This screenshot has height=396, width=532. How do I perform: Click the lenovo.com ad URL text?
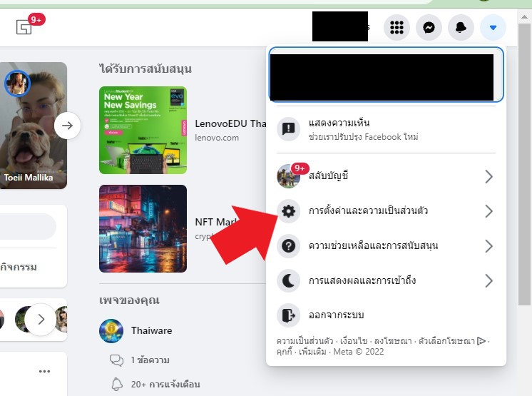(x=217, y=138)
